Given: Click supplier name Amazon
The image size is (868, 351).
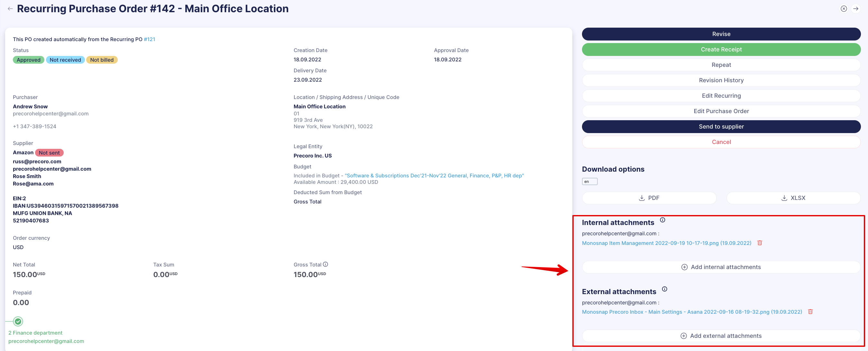Looking at the screenshot, I should click(x=23, y=153).
